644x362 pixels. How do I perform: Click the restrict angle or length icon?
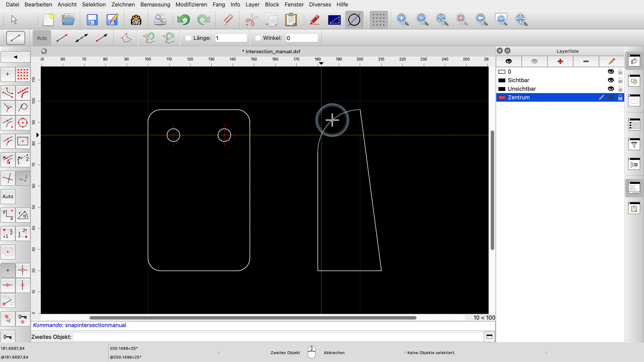click(x=8, y=301)
